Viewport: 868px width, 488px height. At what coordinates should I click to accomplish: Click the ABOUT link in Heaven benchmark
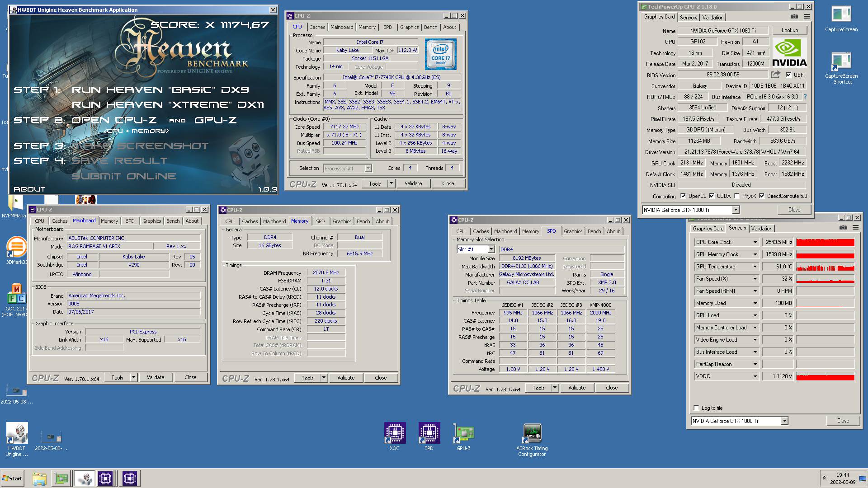tap(29, 189)
